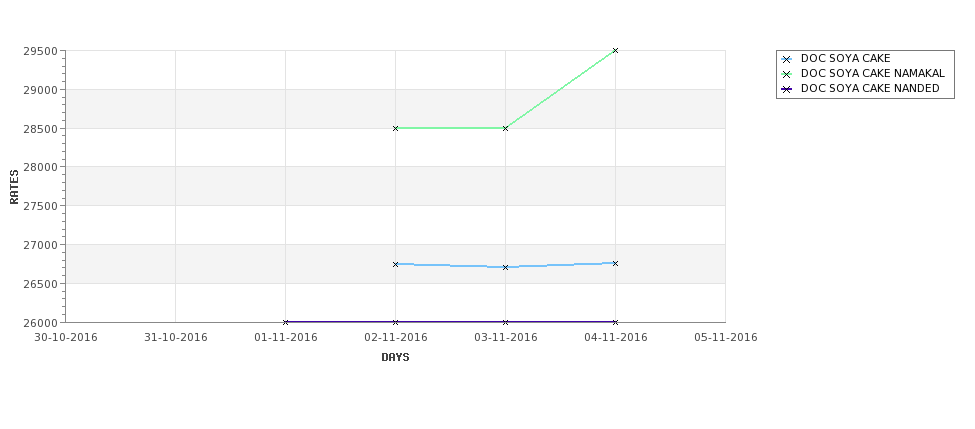Viewport: 975px width, 429px height.
Task: Click the DOC SOYA CAKE NANDED legend label
Action: [x=870, y=88]
